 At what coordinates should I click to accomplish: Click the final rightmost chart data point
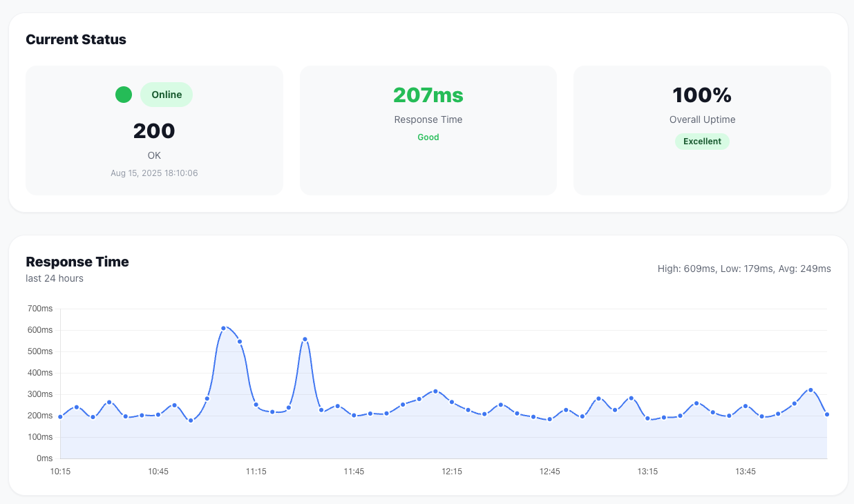click(827, 414)
